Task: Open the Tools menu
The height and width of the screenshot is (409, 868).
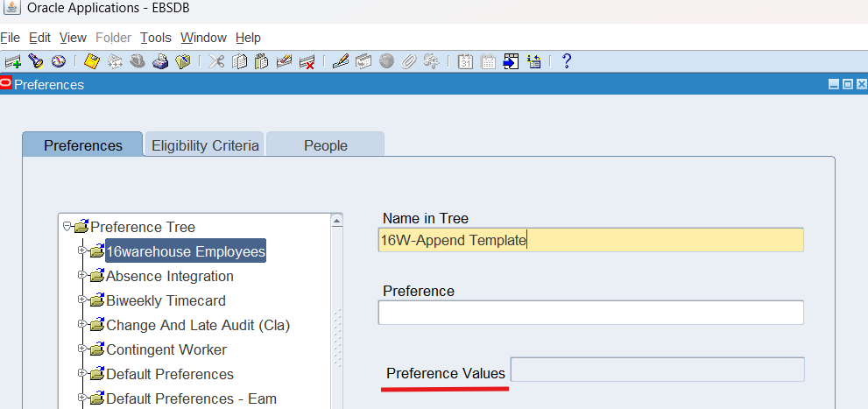Action: [156, 38]
